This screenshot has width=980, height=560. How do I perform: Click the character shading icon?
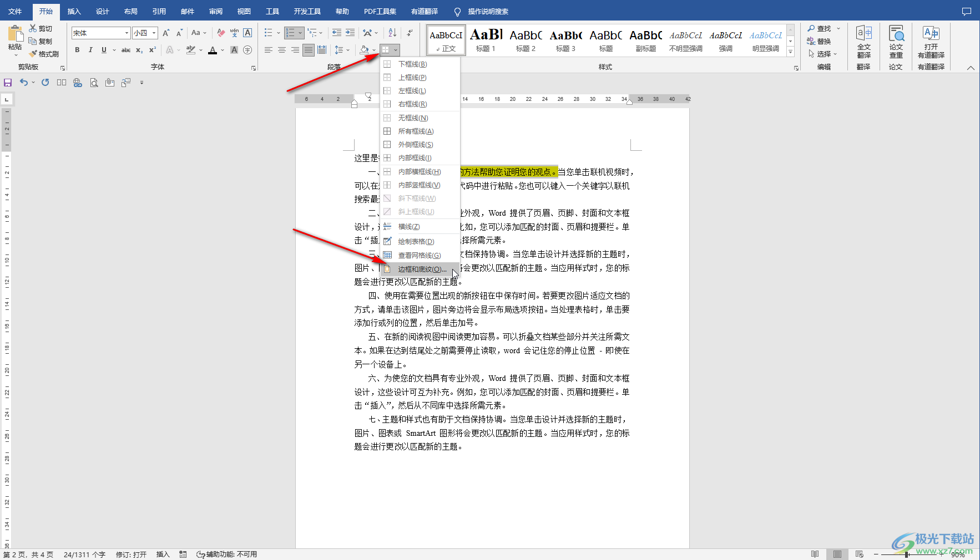coord(234,50)
